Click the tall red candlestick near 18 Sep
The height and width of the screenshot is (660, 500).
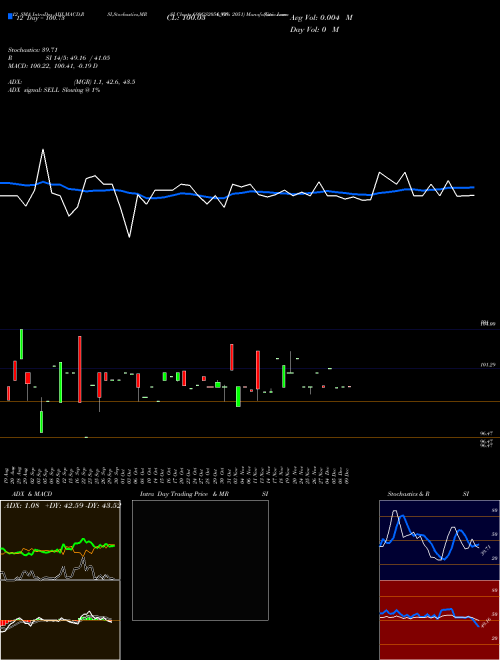[80, 370]
